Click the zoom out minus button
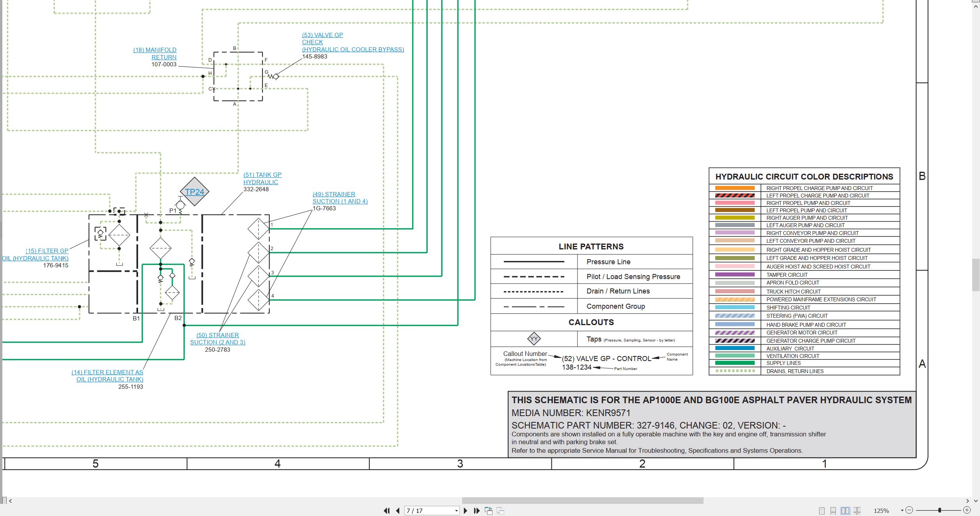Viewport: 980px width, 516px height. tap(909, 510)
